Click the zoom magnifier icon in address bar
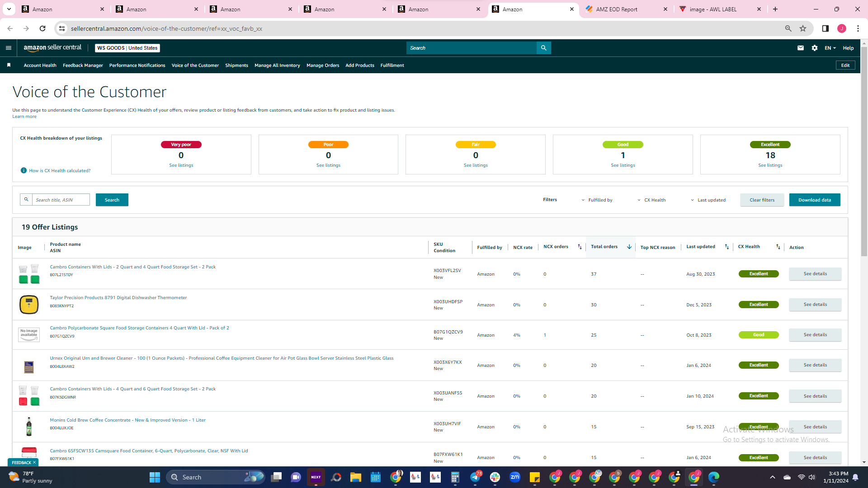This screenshot has height=488, width=868. click(x=788, y=28)
